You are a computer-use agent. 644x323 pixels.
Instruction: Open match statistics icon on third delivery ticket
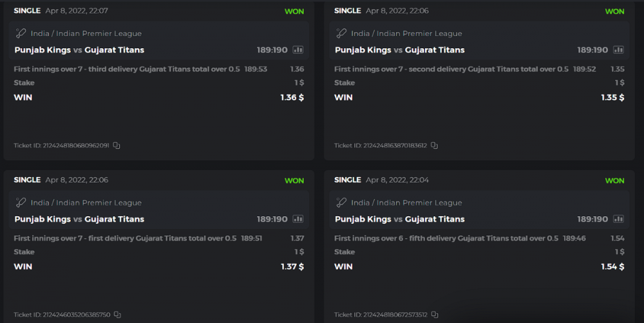pos(298,50)
